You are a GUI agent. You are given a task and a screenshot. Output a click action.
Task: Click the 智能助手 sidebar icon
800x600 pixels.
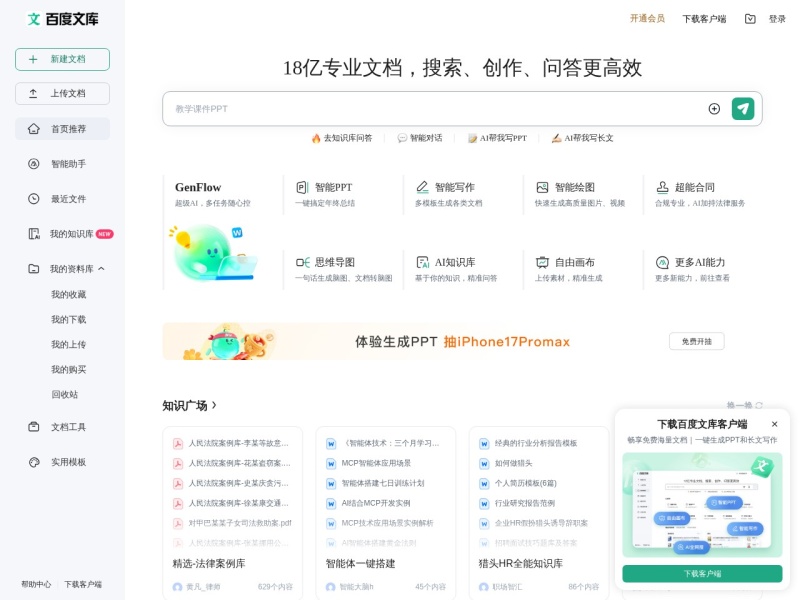tap(34, 164)
